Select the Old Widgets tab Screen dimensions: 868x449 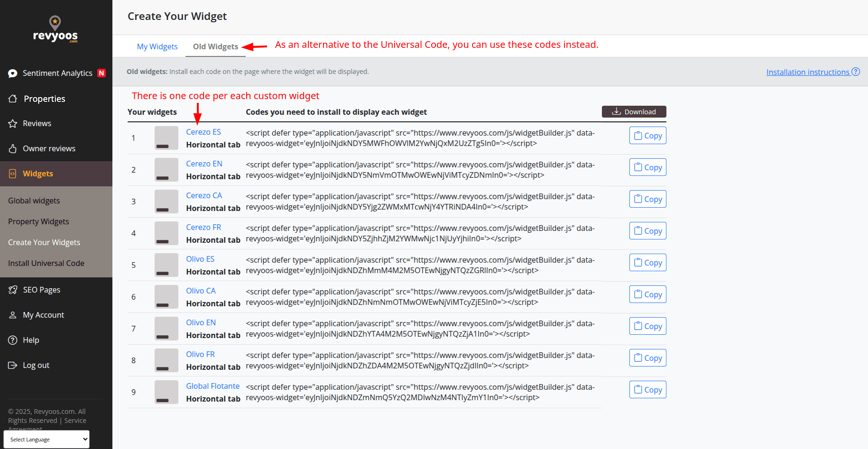215,46
